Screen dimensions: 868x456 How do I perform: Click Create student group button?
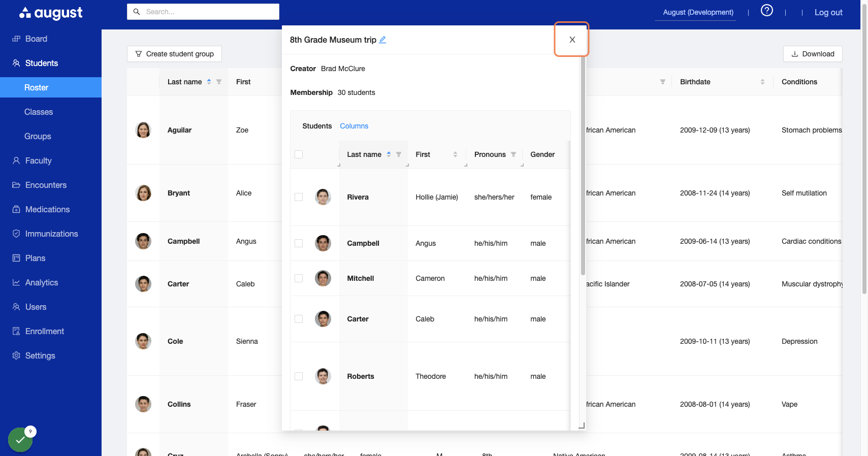coord(174,54)
